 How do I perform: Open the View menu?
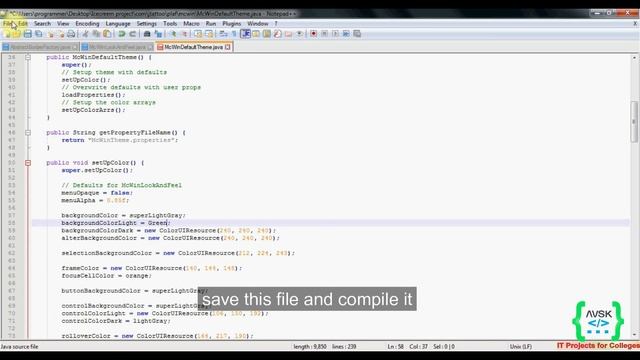click(63, 24)
